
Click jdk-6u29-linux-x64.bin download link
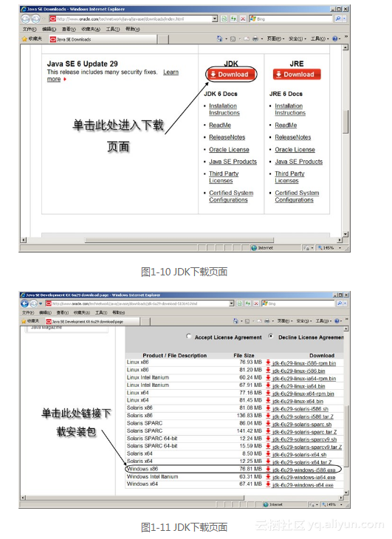point(298,401)
